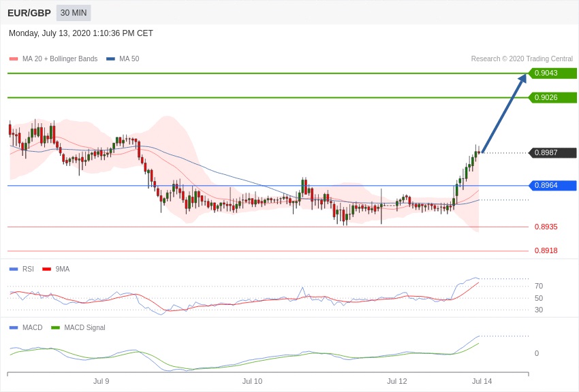
Task: Select the 0.9026 green resistance tag
Action: click(x=552, y=98)
